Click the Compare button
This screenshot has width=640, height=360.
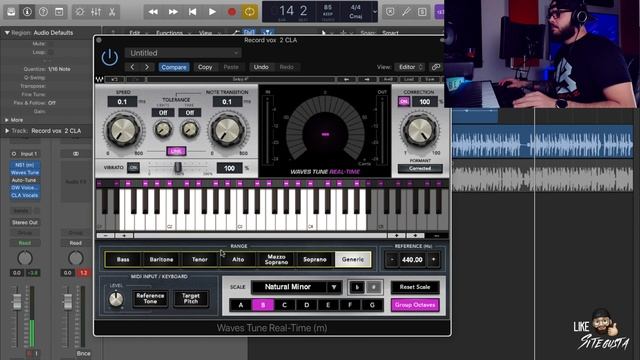pos(174,67)
